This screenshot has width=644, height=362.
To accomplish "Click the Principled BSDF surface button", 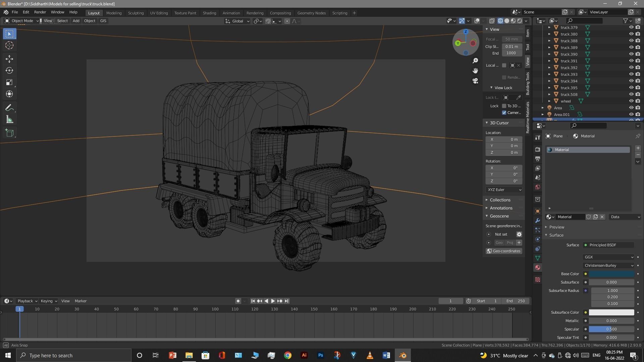I will [x=608, y=245].
